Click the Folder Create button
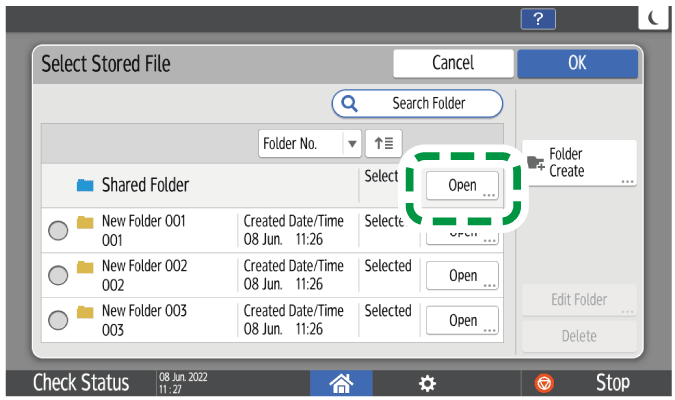675x400 pixels. click(x=579, y=164)
